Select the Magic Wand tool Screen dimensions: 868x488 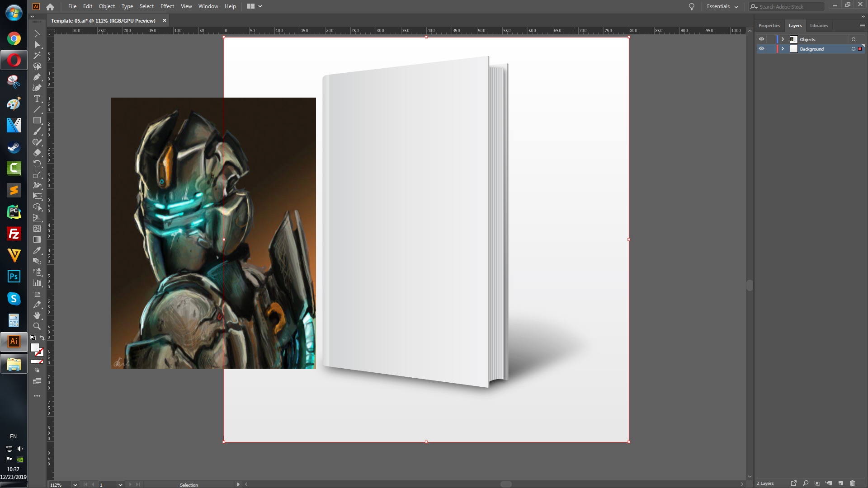click(37, 56)
